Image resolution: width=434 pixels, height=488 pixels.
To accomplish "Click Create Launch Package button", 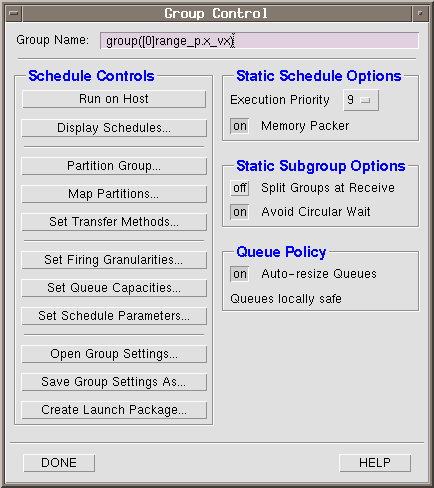I will pos(114,410).
